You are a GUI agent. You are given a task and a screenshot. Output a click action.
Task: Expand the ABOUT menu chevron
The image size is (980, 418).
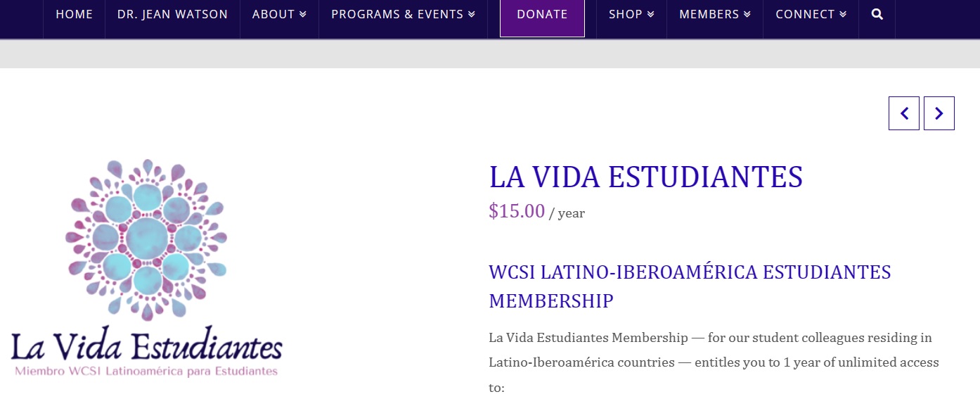pyautogui.click(x=302, y=14)
